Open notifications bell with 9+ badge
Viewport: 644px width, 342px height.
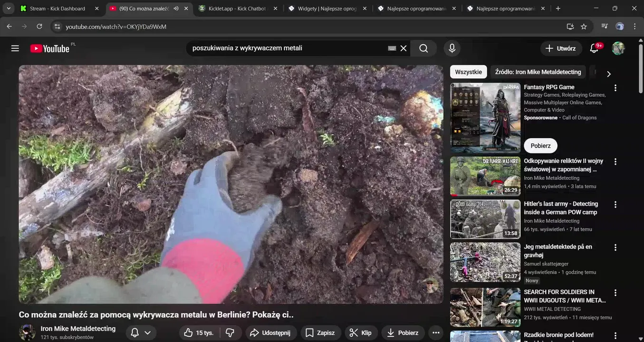(x=594, y=48)
